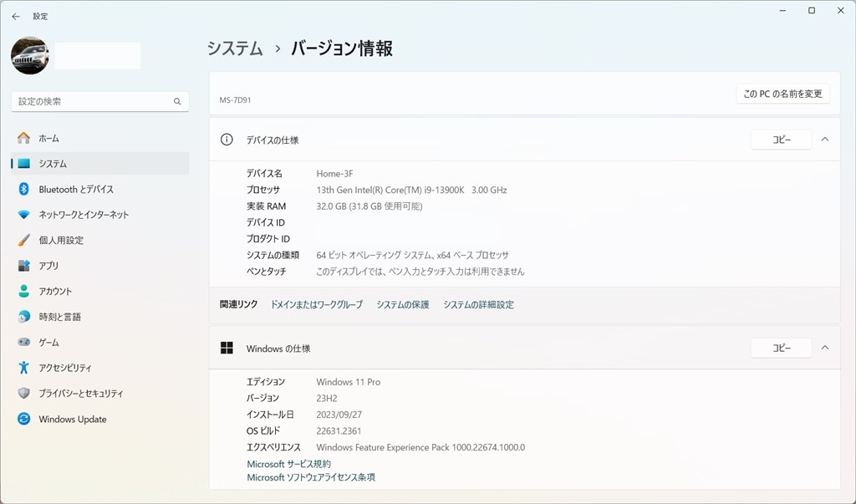Viewport: 856px width, 504px height.
Task: Click the Windows Update sync icon
Action: tap(23, 419)
